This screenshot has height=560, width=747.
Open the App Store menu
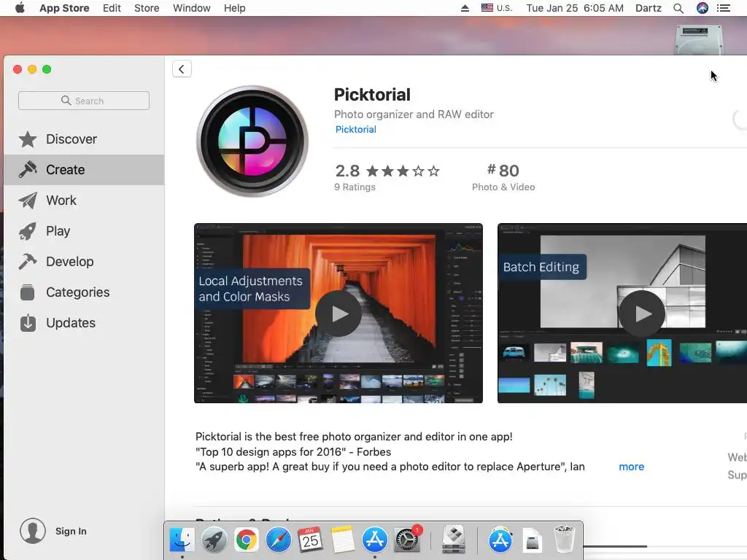point(64,8)
